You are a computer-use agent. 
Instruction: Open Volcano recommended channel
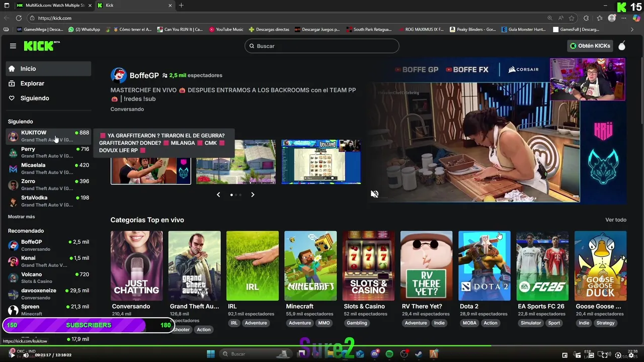49,278
